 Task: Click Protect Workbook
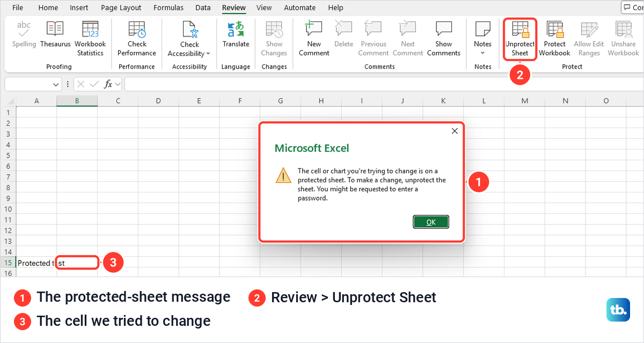point(554,39)
